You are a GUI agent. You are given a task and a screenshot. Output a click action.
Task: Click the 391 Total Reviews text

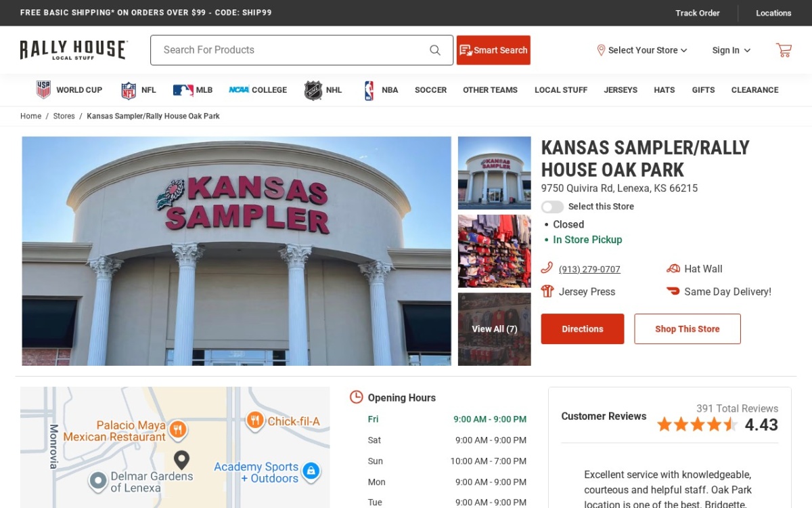coord(737,408)
